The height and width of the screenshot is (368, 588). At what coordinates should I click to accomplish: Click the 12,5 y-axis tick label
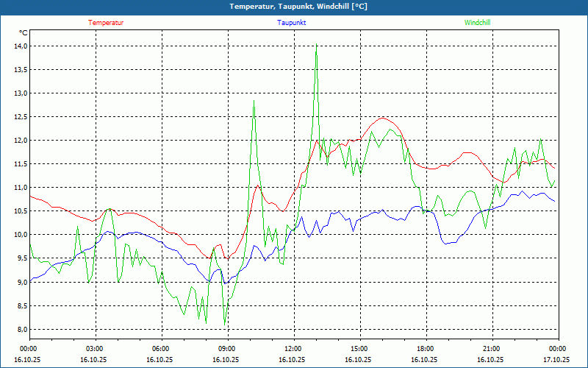tap(20, 117)
